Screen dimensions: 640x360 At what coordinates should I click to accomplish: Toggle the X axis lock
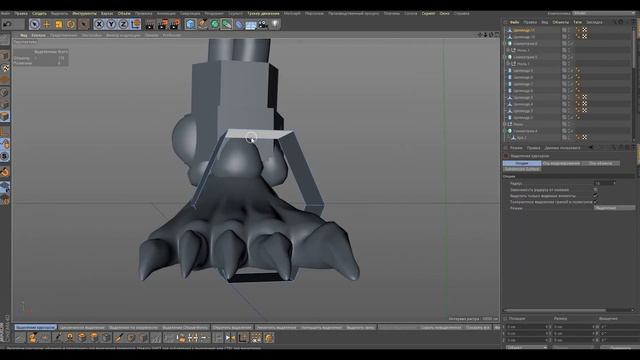point(99,24)
